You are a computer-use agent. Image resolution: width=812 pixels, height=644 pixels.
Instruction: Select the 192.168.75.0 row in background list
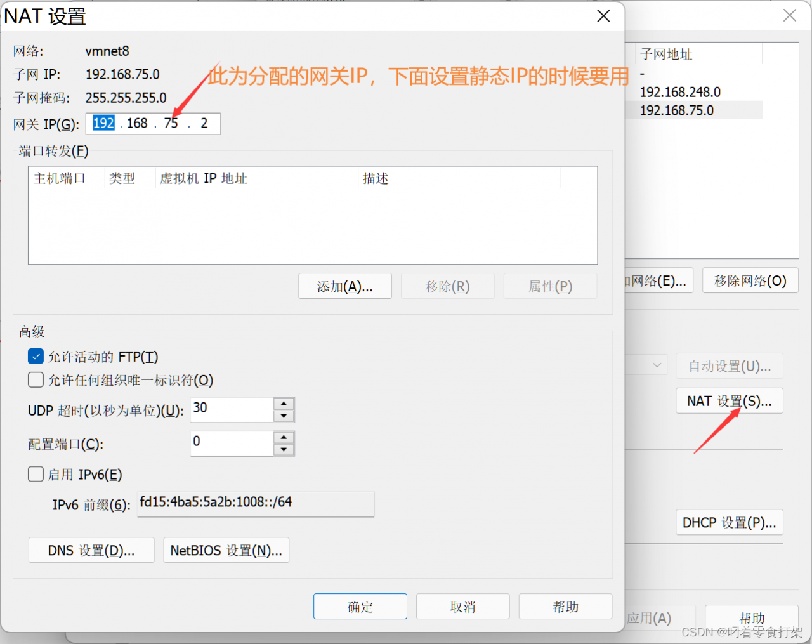click(694, 110)
